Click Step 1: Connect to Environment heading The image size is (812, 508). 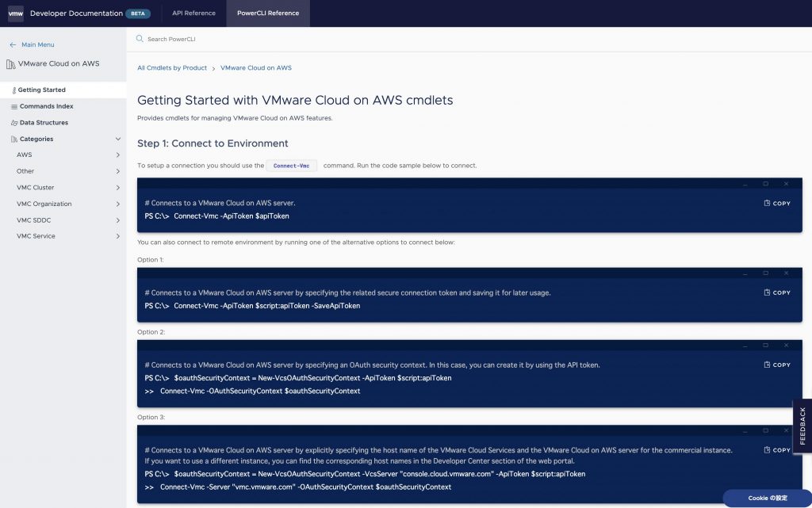[213, 143]
